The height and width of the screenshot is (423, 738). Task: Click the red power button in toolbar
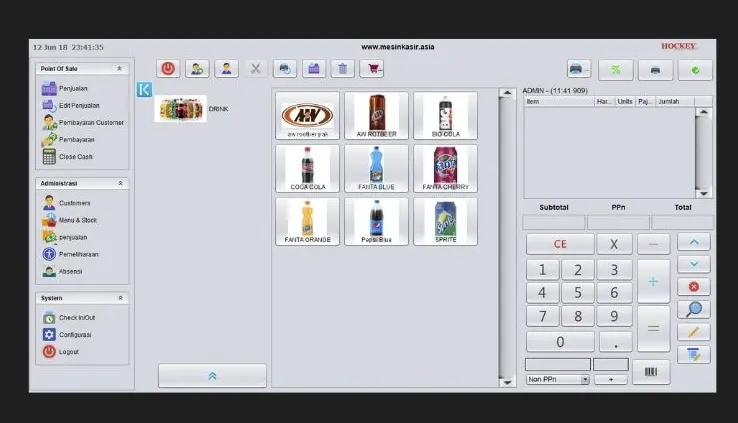pyautogui.click(x=168, y=69)
